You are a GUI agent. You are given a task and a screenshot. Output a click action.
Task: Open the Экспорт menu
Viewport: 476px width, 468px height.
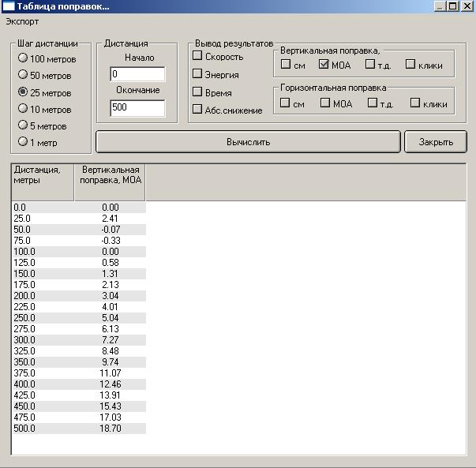point(22,21)
